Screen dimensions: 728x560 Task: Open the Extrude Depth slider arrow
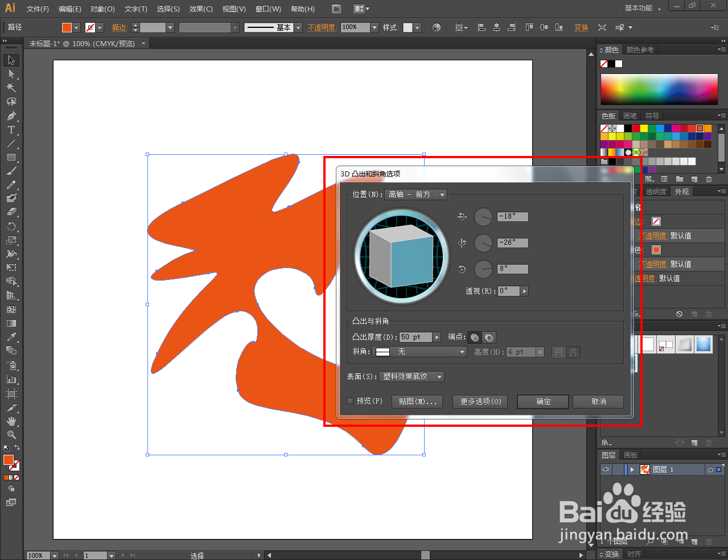coord(437,337)
